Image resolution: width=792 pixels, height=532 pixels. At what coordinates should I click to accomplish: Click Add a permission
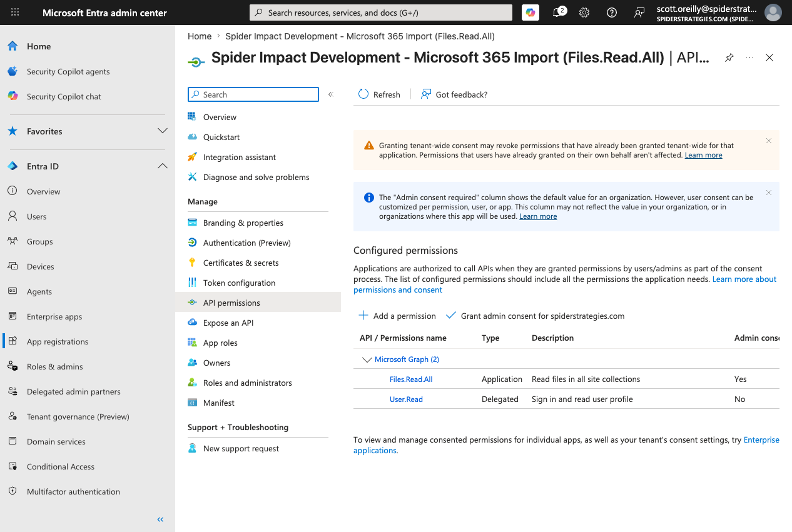[x=397, y=316]
